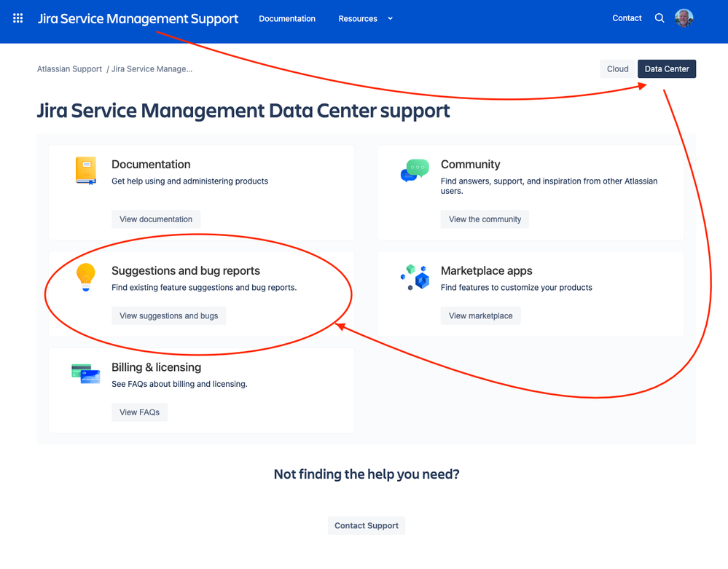Open the user profile avatar

pos(684,18)
